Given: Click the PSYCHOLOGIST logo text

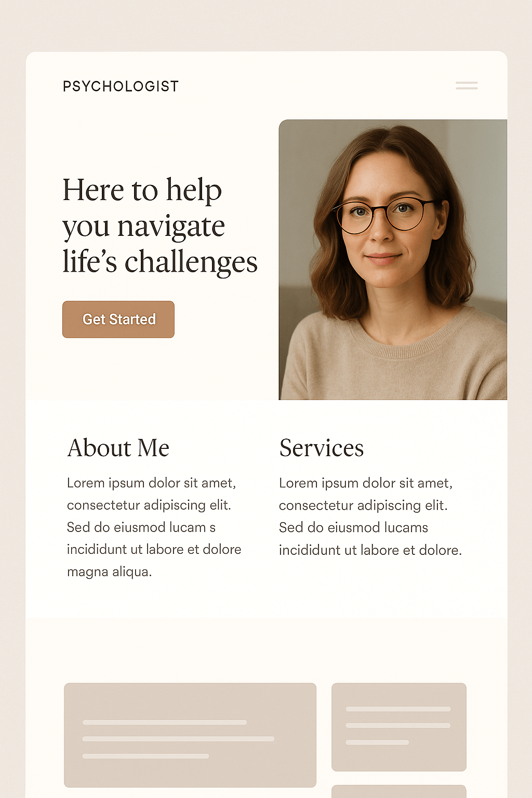Looking at the screenshot, I should coord(121,86).
